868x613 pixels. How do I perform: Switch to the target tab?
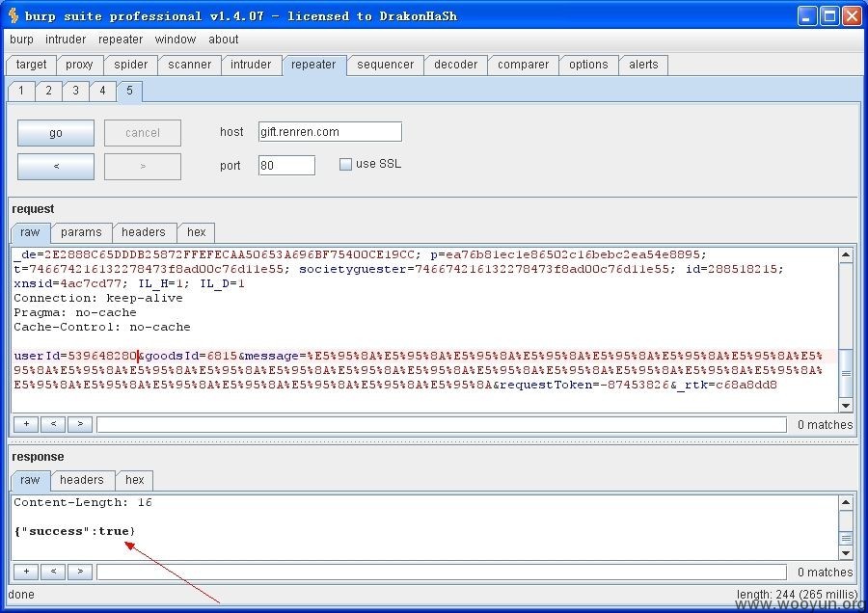[31, 65]
